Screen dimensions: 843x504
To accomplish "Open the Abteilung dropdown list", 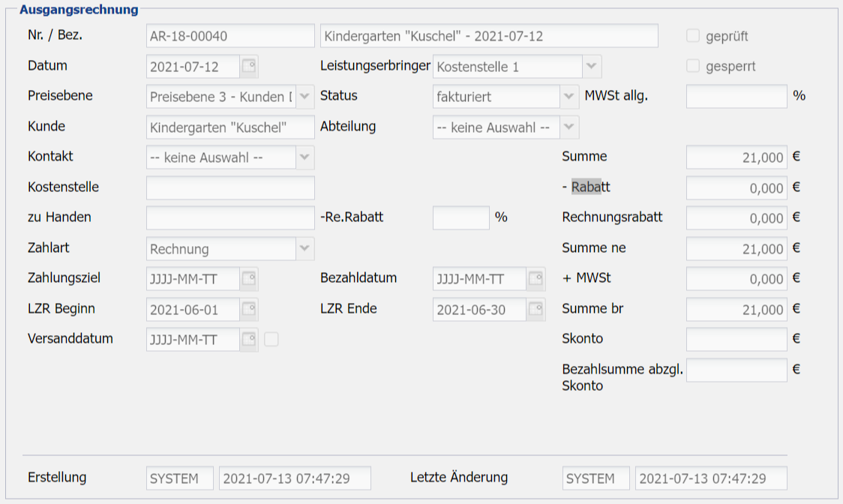I will click(x=569, y=127).
